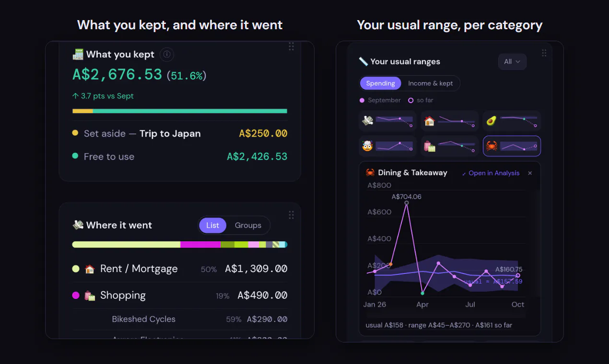This screenshot has height=364, width=609.
Task: Click the A$490.00 shopping amount
Action: click(x=262, y=296)
